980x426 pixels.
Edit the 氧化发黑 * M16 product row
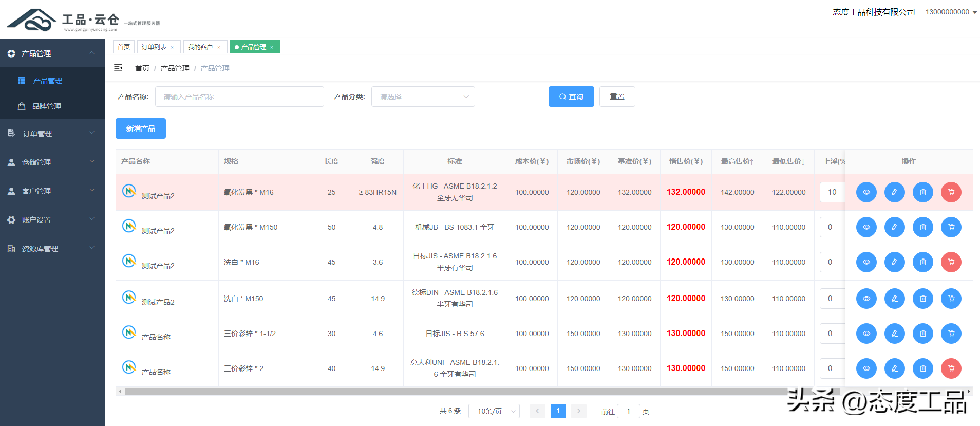[x=894, y=192]
